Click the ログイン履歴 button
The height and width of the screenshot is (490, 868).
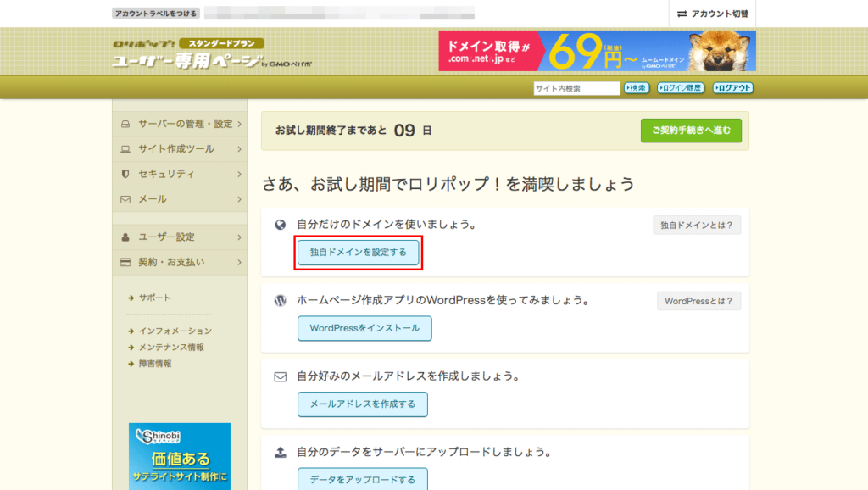(681, 87)
